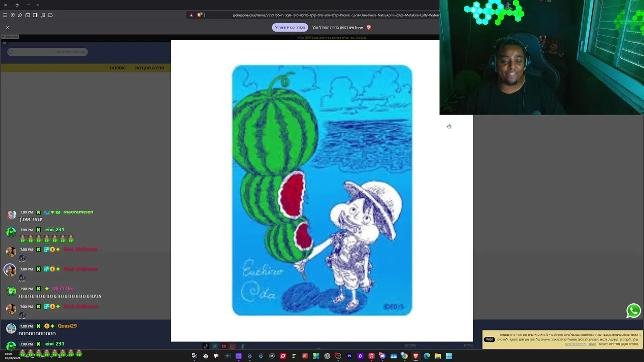Click the Facebook footer icon
The image size is (644, 362).
(x=243, y=346)
